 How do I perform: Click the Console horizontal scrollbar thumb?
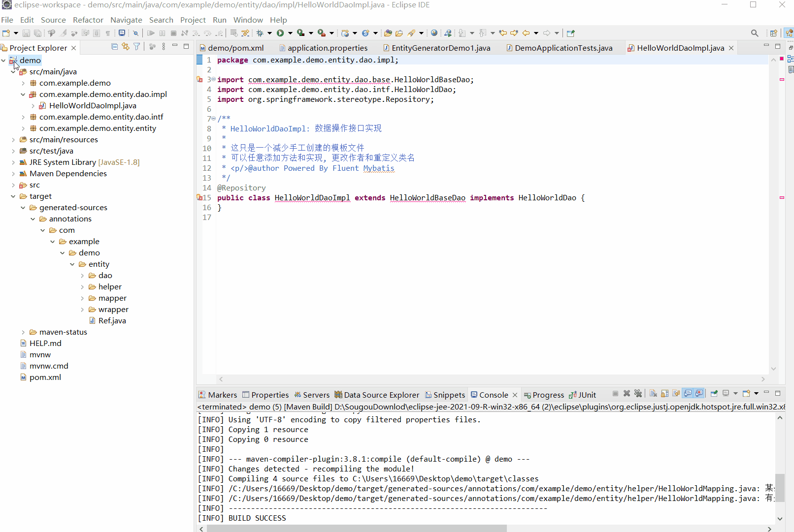(357, 528)
